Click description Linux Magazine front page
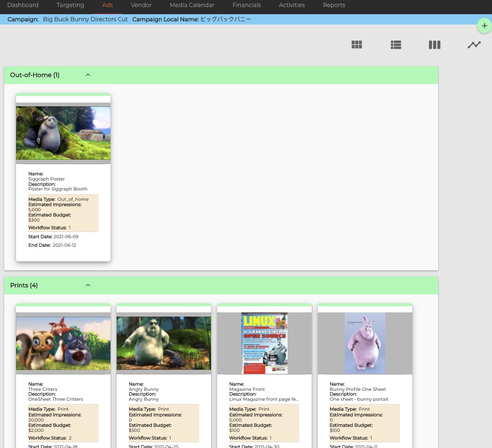The height and width of the screenshot is (448, 492). coord(264,399)
